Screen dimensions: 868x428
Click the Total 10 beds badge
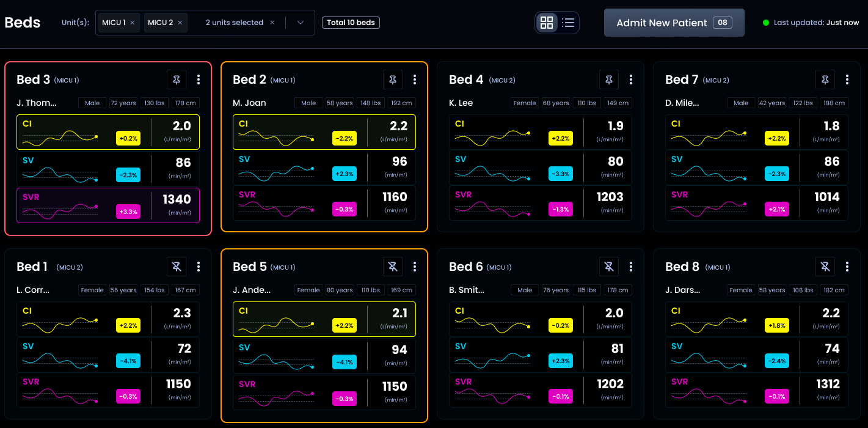pos(351,23)
